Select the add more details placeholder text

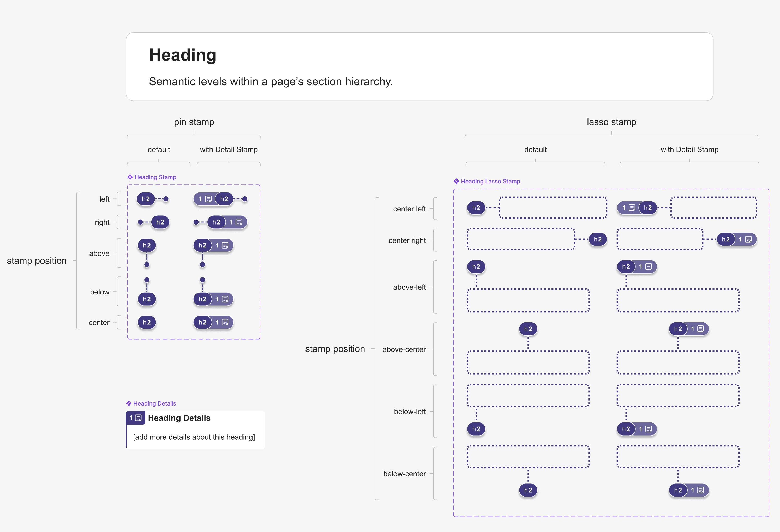click(x=194, y=437)
